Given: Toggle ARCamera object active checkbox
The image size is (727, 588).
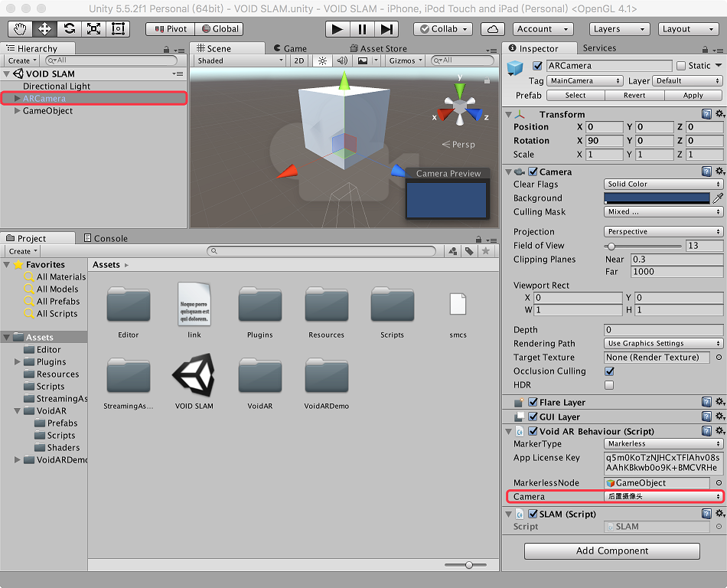Looking at the screenshot, I should tap(537, 66).
